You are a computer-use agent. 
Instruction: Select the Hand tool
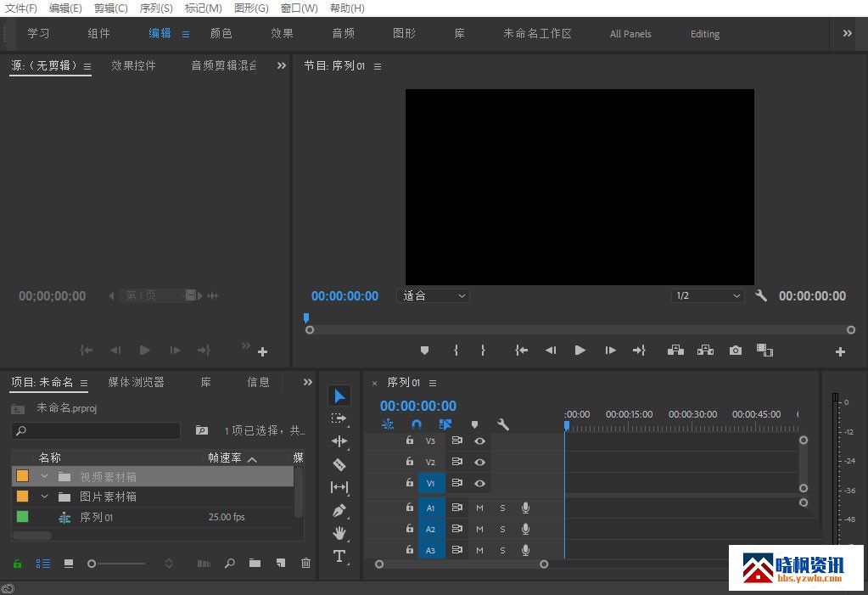click(339, 533)
